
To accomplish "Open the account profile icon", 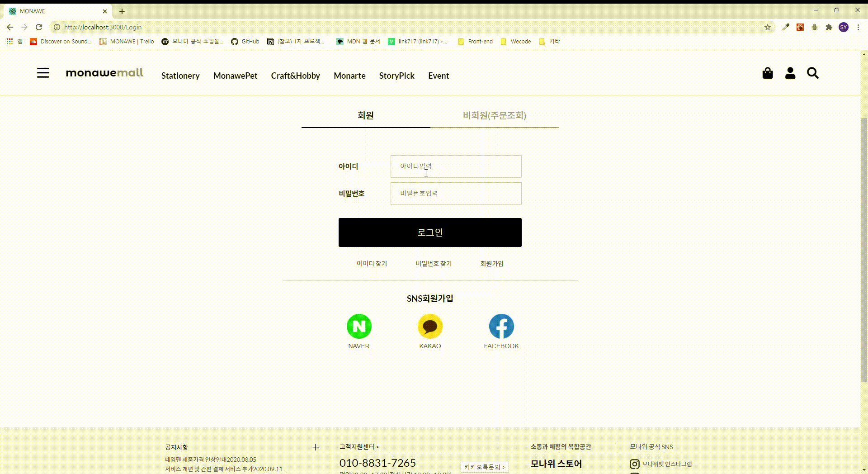I will click(x=790, y=73).
